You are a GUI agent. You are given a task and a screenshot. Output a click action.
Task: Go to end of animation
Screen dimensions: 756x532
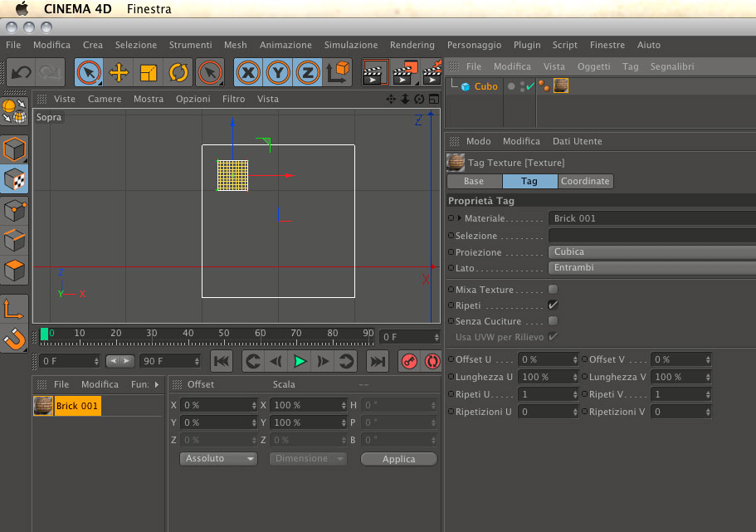point(378,361)
